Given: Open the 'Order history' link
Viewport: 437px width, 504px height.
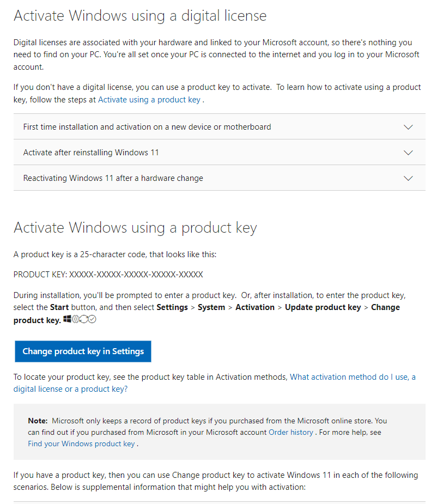Looking at the screenshot, I should pos(291,432).
